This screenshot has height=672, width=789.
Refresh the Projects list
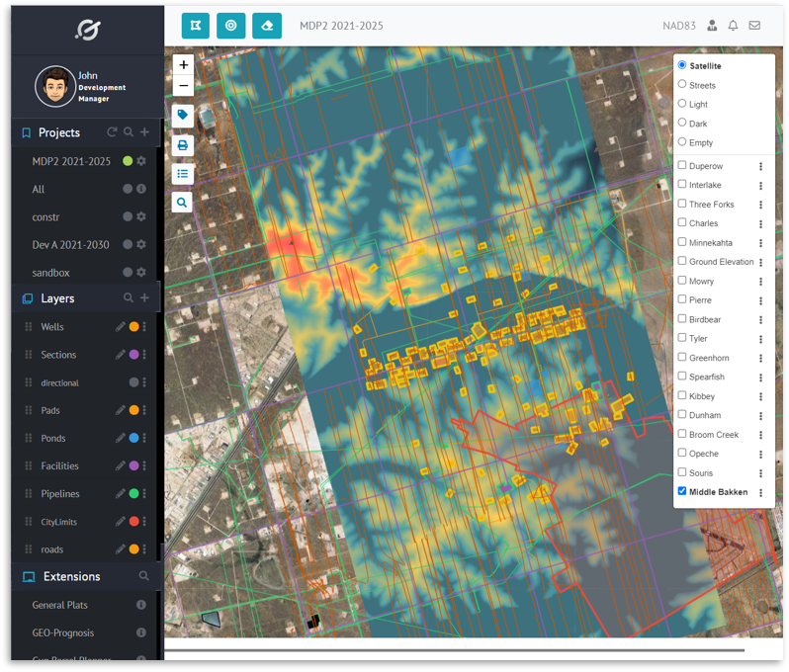tap(112, 131)
